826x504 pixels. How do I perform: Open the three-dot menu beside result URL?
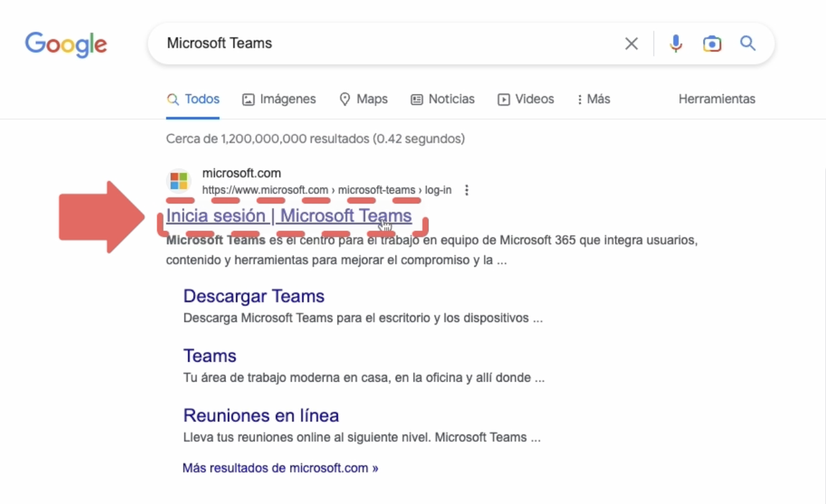click(466, 190)
